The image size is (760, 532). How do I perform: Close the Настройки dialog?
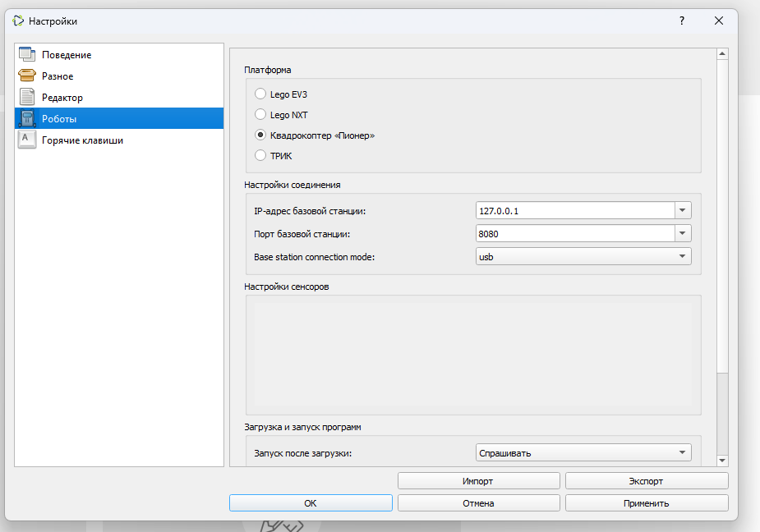point(719,21)
